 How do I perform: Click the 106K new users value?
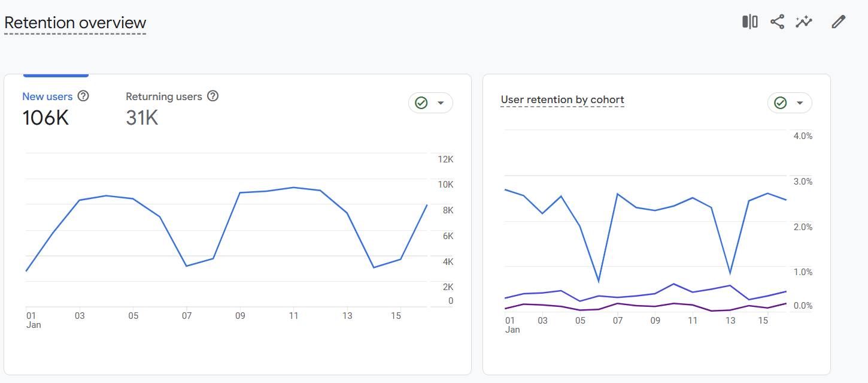coord(45,118)
